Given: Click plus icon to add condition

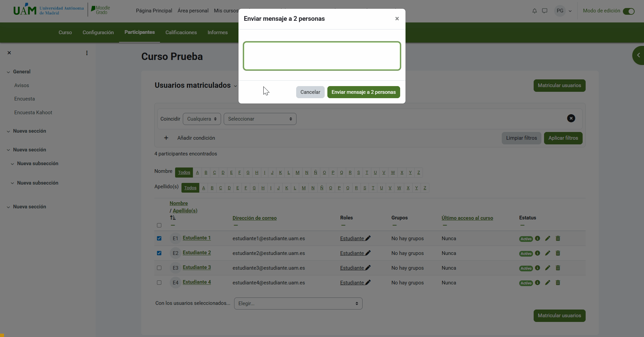Looking at the screenshot, I should click(166, 138).
